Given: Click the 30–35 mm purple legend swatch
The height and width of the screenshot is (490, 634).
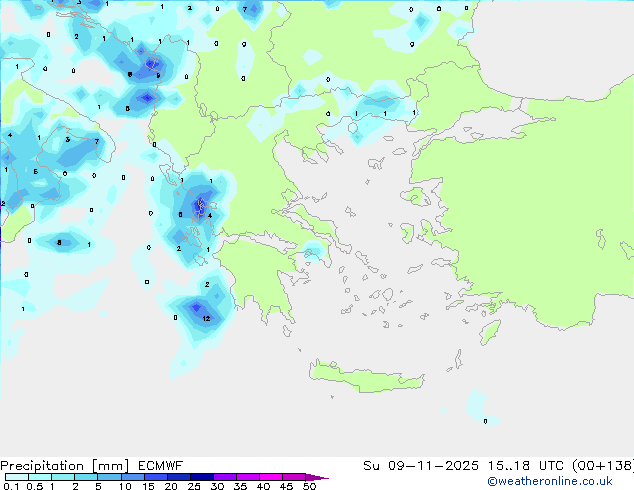Looking at the screenshot, I should click(x=225, y=477).
